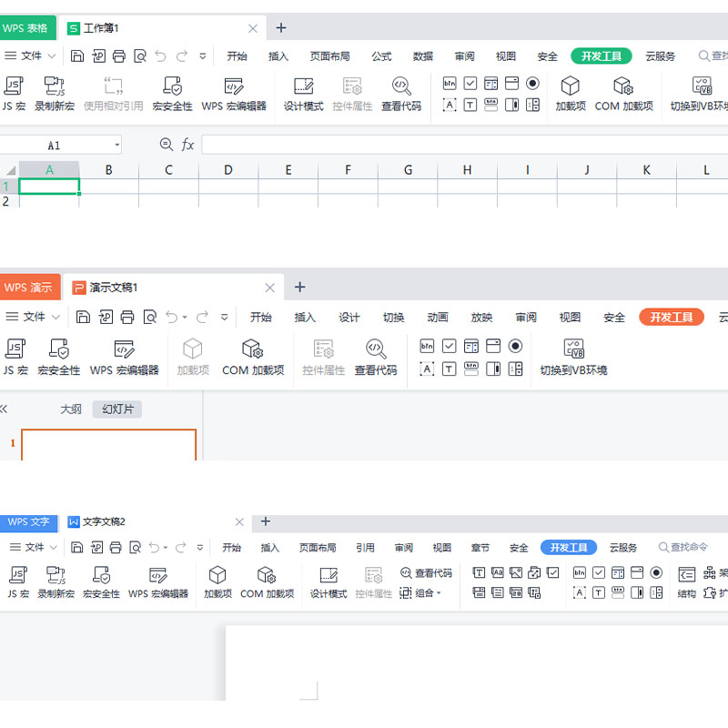Screen dimensions: 728x728
Task: Open 放映 tab in WPS 演示
Action: 481,317
